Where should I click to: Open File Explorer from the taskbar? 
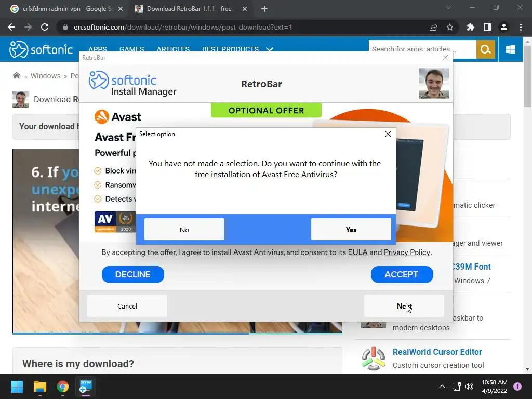(x=39, y=387)
